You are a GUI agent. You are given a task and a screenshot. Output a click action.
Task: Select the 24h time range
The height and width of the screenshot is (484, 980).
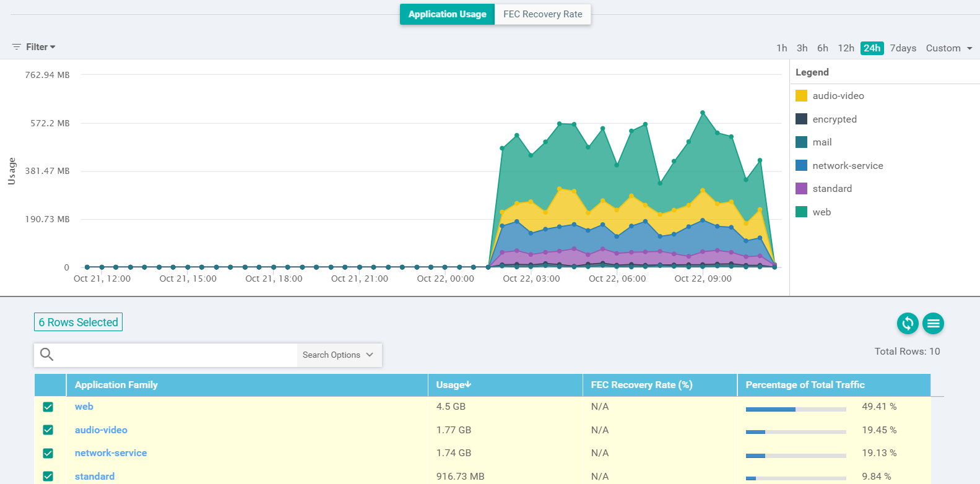pyautogui.click(x=872, y=48)
